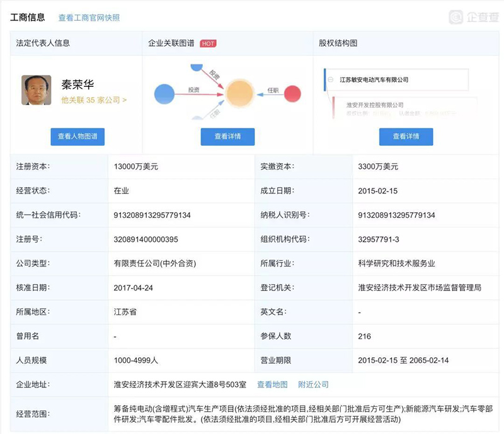Click 纳税人识别号 value 913208913295779134
The width and height of the screenshot is (504, 434).
click(x=397, y=215)
